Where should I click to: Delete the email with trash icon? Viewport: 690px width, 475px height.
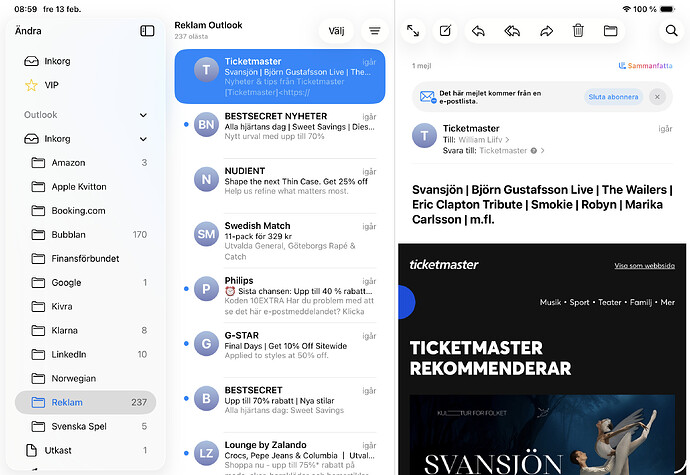[x=578, y=30]
